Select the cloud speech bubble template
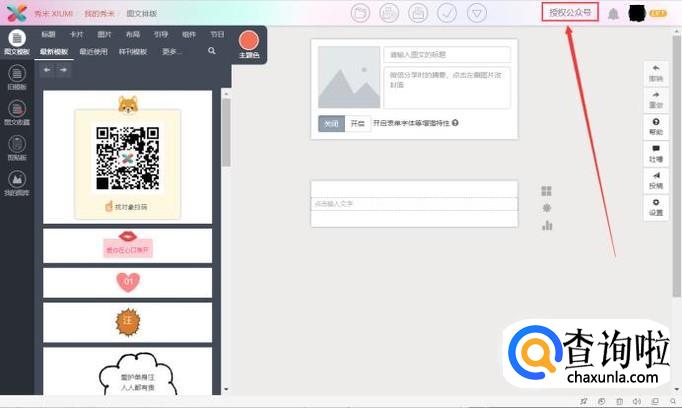Viewport: 682px width, 408px height. click(x=127, y=371)
